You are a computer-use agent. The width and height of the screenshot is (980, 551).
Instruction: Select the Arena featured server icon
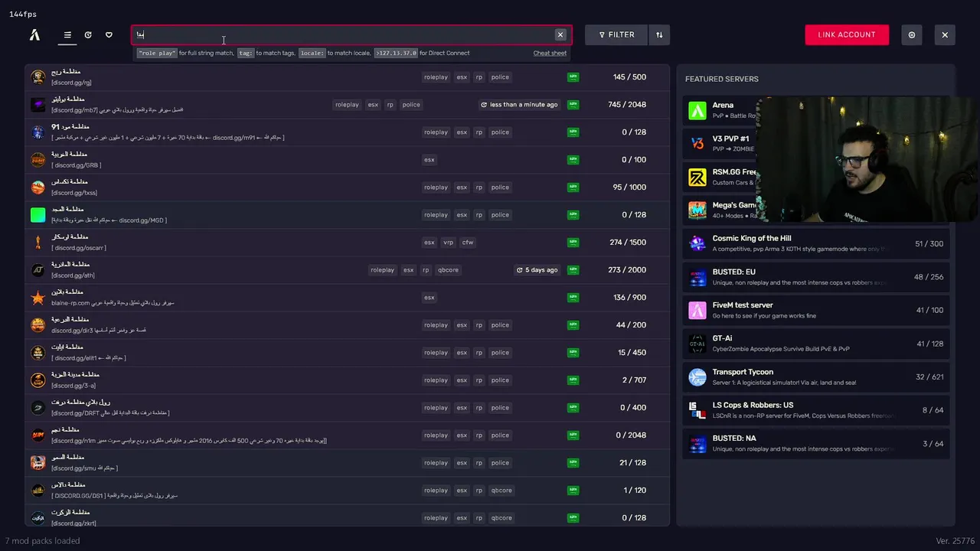pos(697,111)
